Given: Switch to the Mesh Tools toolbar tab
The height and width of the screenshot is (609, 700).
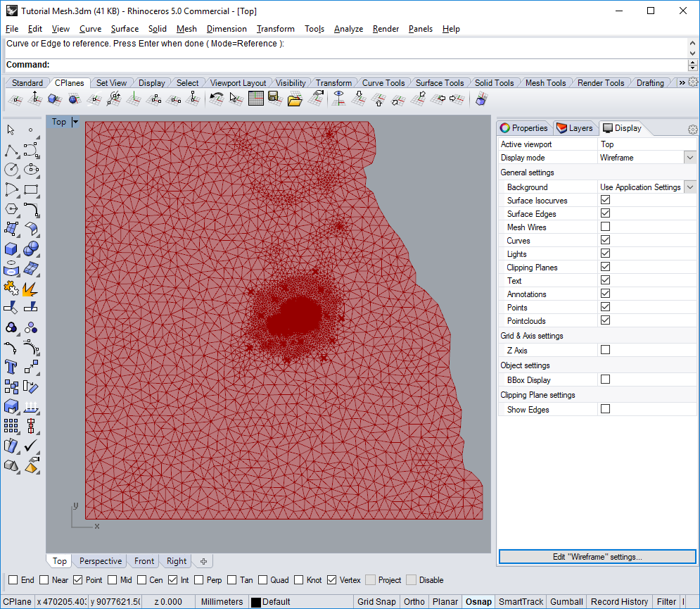Looking at the screenshot, I should click(x=545, y=82).
